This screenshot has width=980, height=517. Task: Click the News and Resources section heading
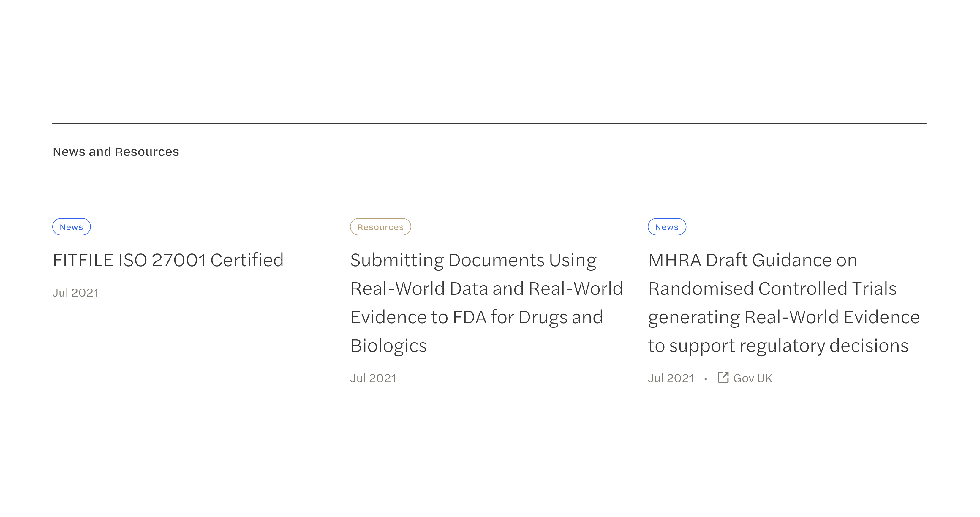point(116,152)
